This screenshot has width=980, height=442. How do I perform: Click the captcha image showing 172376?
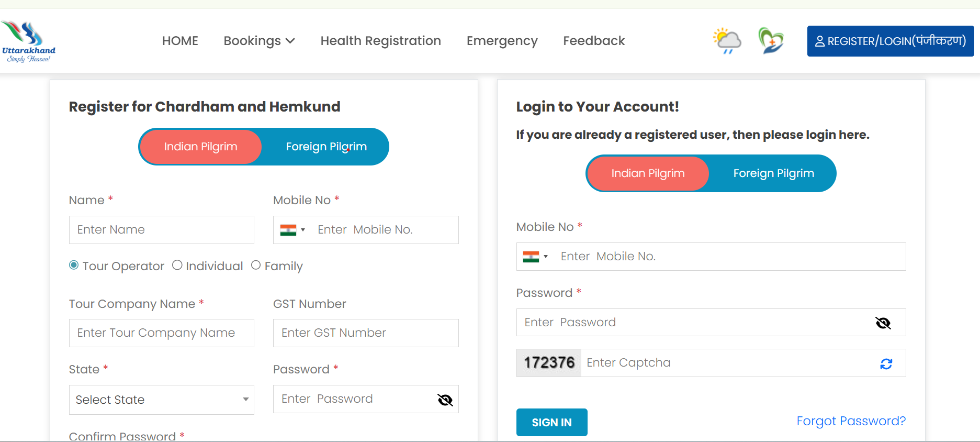click(x=549, y=363)
